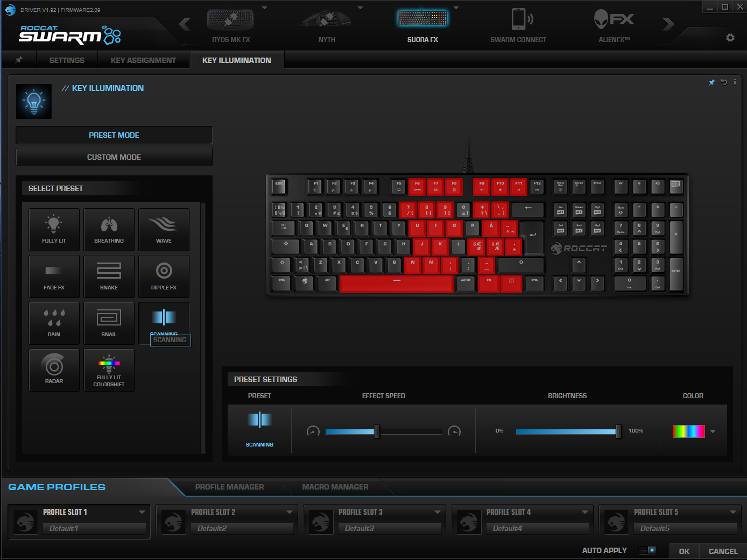Switch to the Settings tab
This screenshot has height=560, width=747.
[67, 60]
